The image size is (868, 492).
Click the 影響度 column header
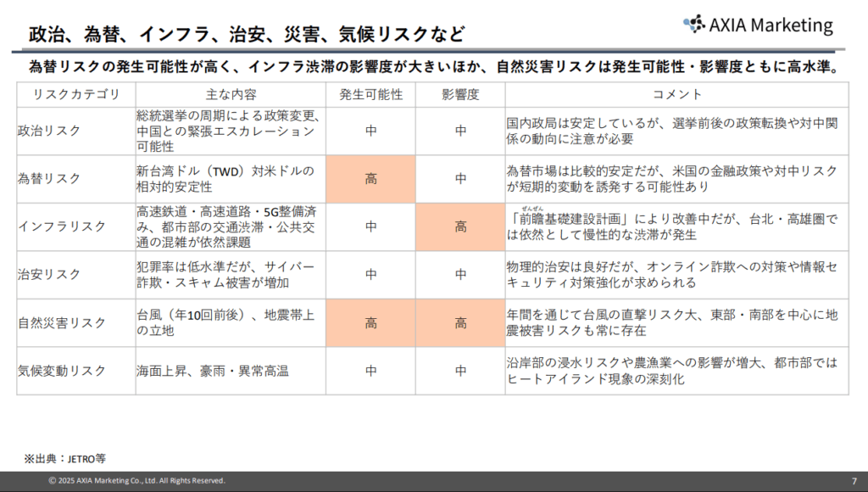pos(460,94)
